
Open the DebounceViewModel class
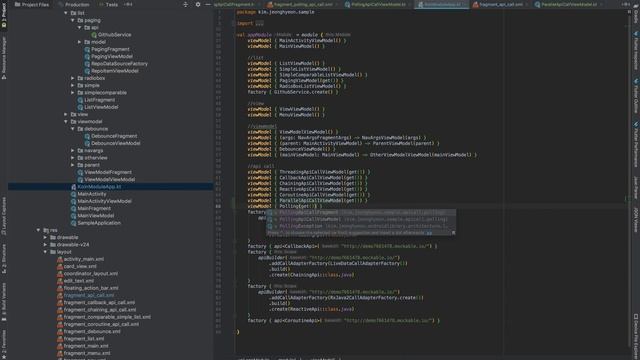pos(112,143)
